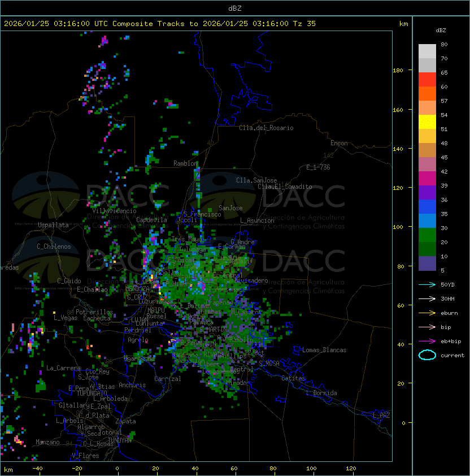This screenshot has width=470, height=476.
Task: Click the Manzano place label
Action: point(47,442)
